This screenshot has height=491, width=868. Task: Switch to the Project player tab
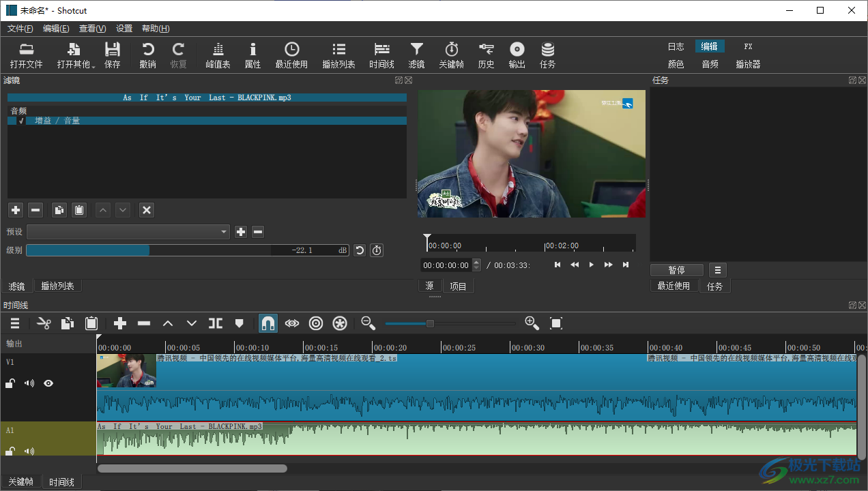[459, 286]
